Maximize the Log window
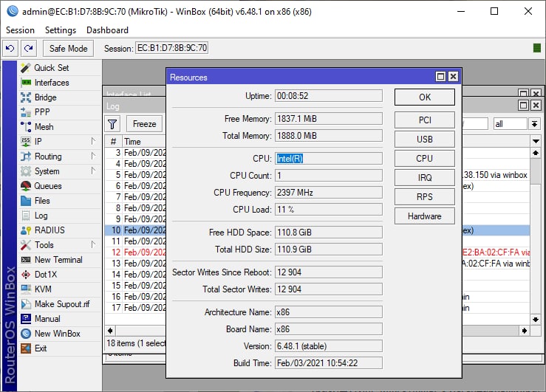Image resolution: width=546 pixels, height=392 pixels. 523,106
